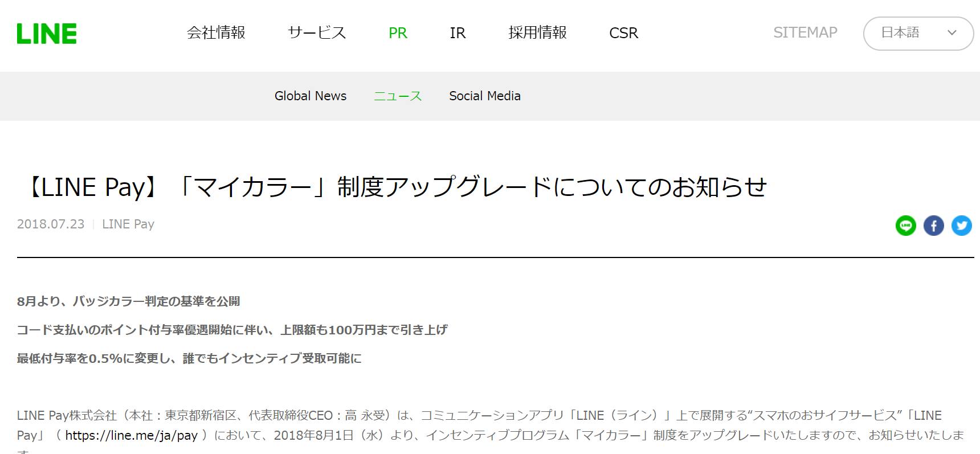Click the line 最低付与率を0.5%に変更し

(x=189, y=358)
